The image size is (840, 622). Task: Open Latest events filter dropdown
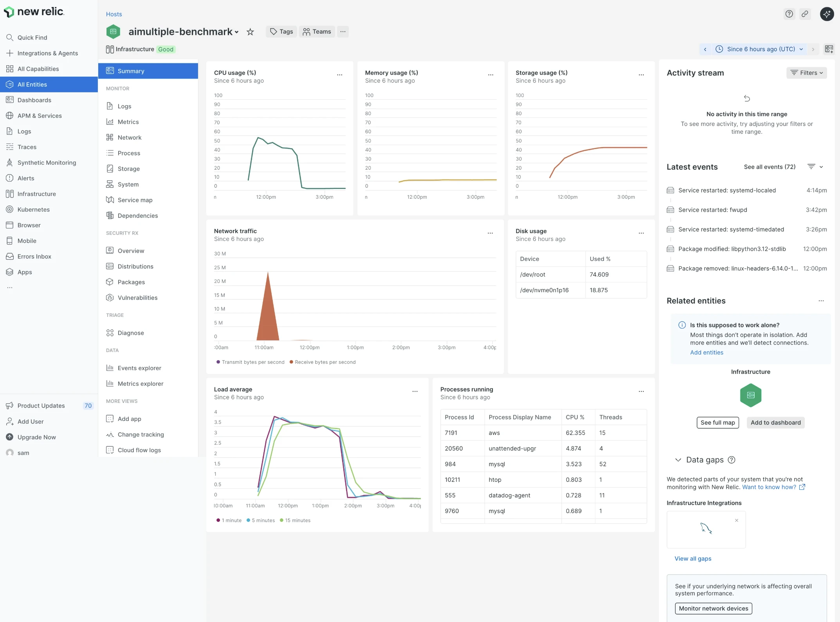815,167
